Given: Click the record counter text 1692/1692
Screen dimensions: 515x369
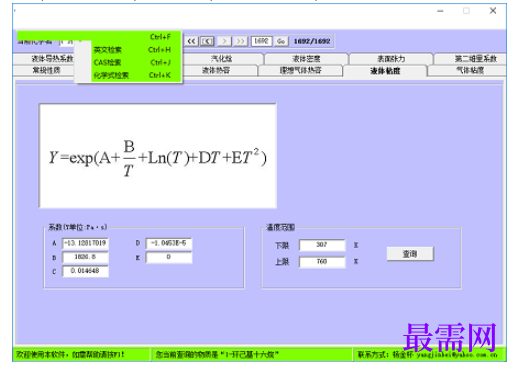Looking at the screenshot, I should [x=312, y=41].
